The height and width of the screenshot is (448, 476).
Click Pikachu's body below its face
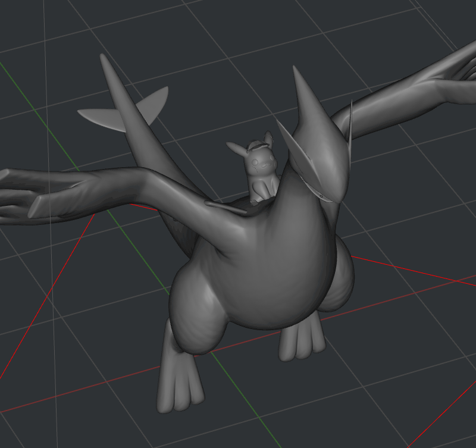point(262,186)
